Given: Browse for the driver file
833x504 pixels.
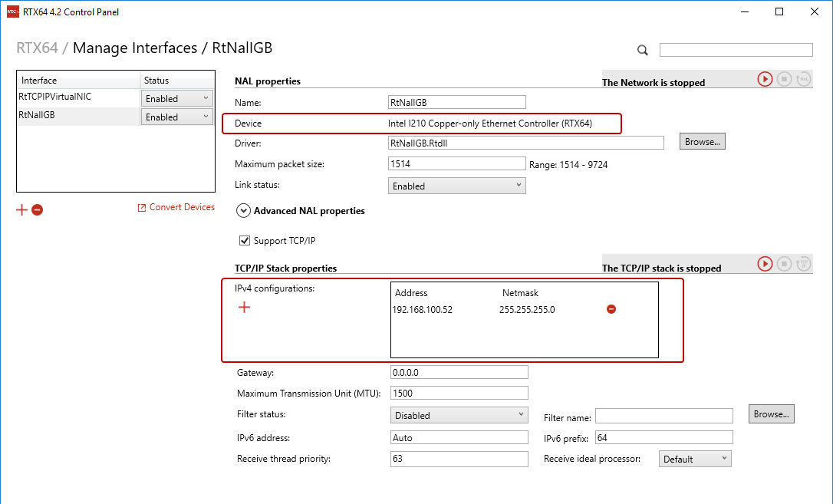Looking at the screenshot, I should coord(703,142).
